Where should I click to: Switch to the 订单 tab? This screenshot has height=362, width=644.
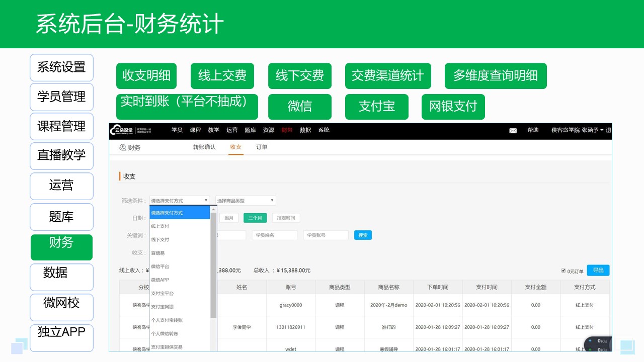262,147
